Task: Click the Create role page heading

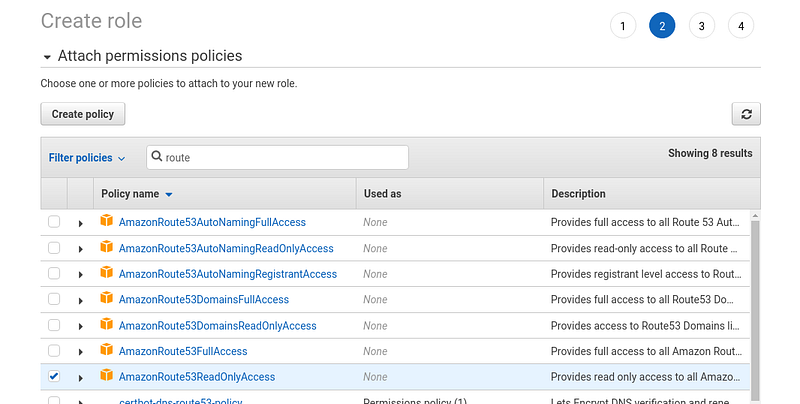Action: (91, 21)
